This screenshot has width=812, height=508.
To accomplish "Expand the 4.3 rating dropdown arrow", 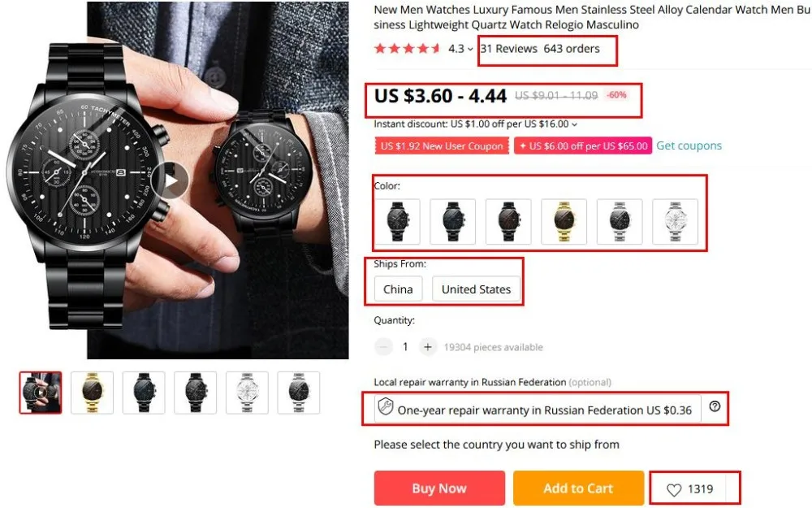I will 470,50.
